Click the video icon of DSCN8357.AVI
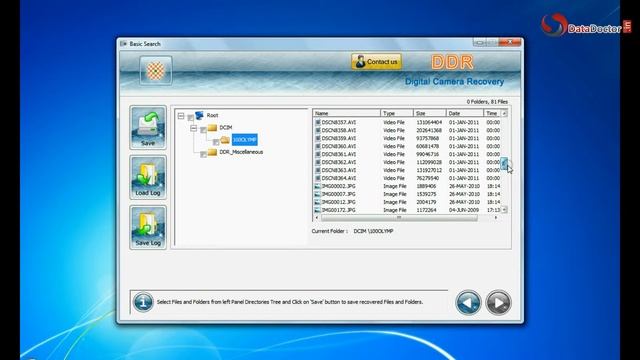Screen dimensions: 640x360 (318, 122)
